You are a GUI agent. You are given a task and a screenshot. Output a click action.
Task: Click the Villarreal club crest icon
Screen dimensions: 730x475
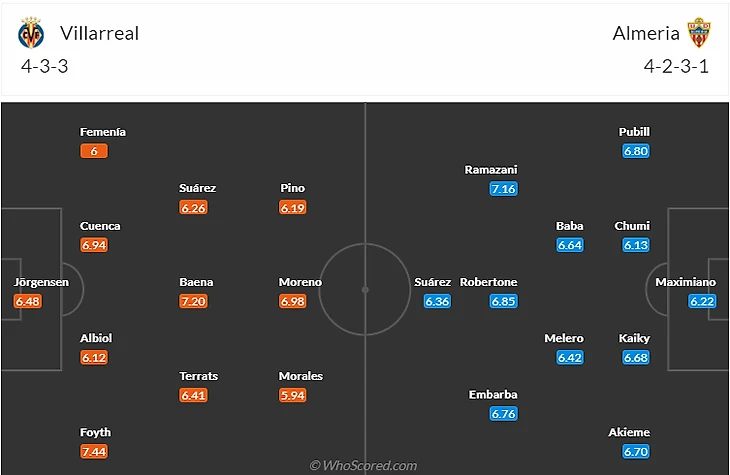(x=31, y=34)
